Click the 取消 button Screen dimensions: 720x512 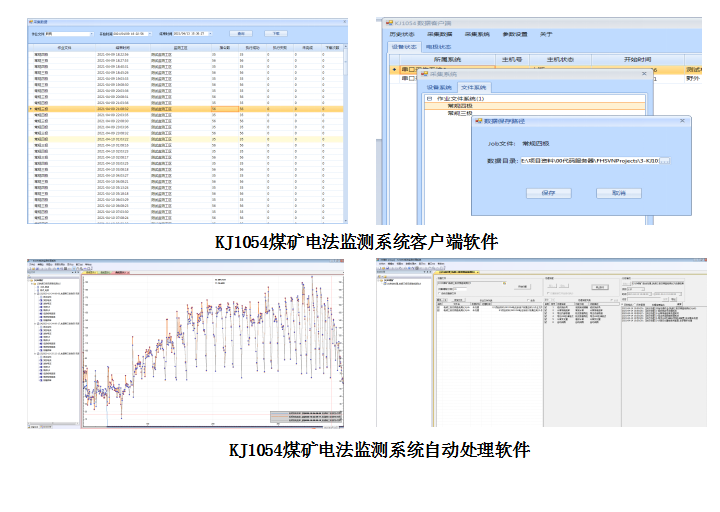(x=619, y=193)
